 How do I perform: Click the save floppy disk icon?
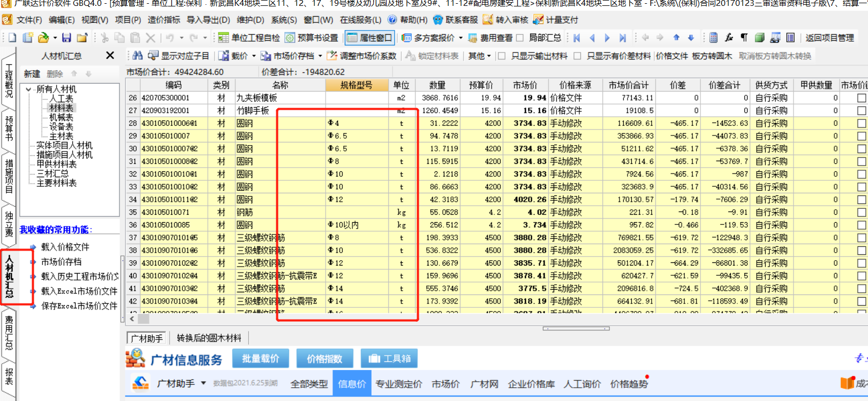click(66, 37)
